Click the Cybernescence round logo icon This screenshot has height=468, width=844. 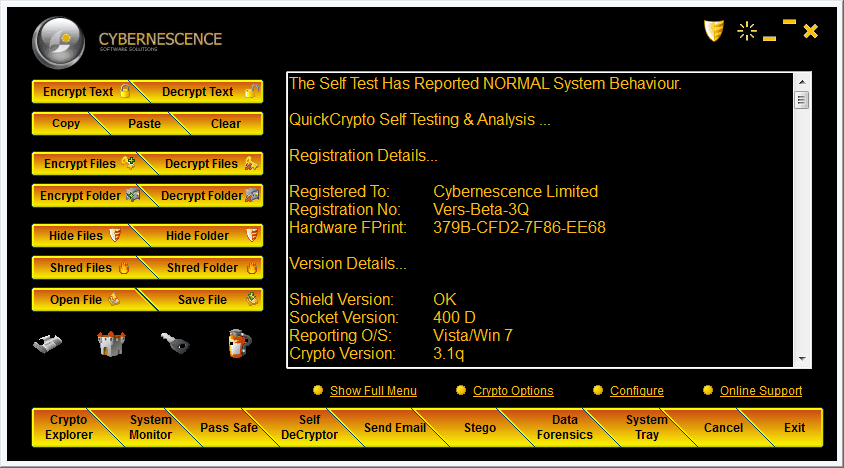[x=58, y=43]
